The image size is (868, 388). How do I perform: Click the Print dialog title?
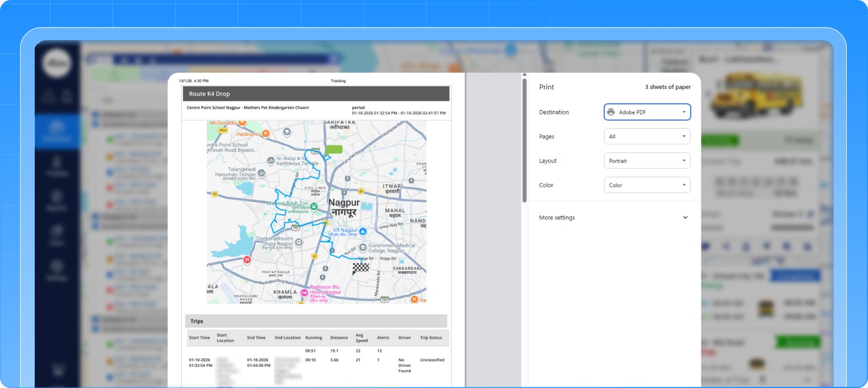pyautogui.click(x=546, y=87)
